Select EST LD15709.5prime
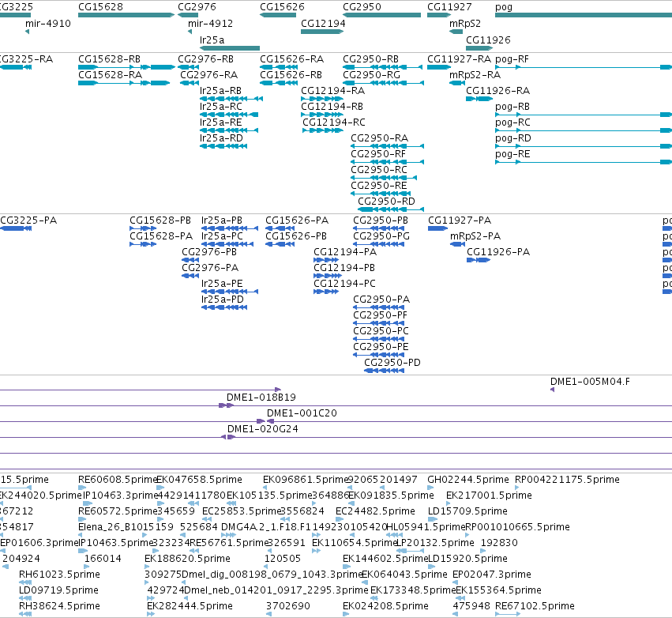The image size is (672, 618). tap(467, 511)
